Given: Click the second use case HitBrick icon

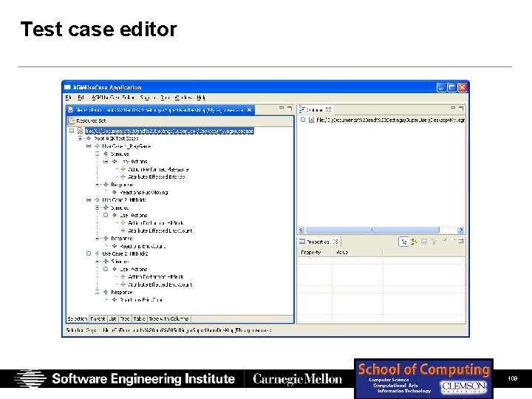Looking at the screenshot, I should coord(97,199).
